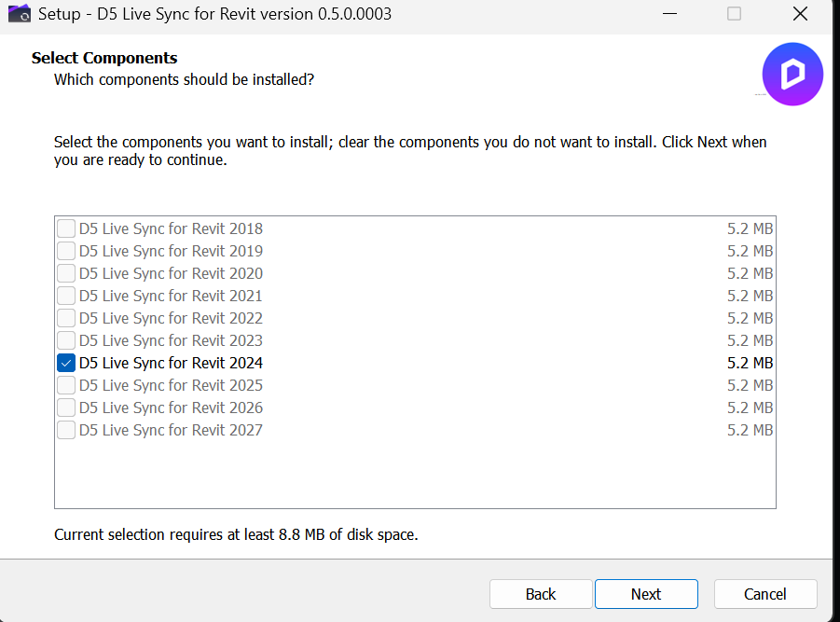Select the 'D5 Live Sync for Revit 2025' label
This screenshot has height=622, width=840.
tap(171, 385)
